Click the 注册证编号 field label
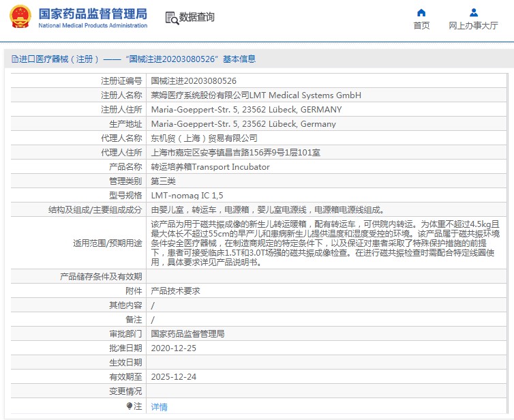Image resolution: width=514 pixels, height=420 pixels. [121, 80]
